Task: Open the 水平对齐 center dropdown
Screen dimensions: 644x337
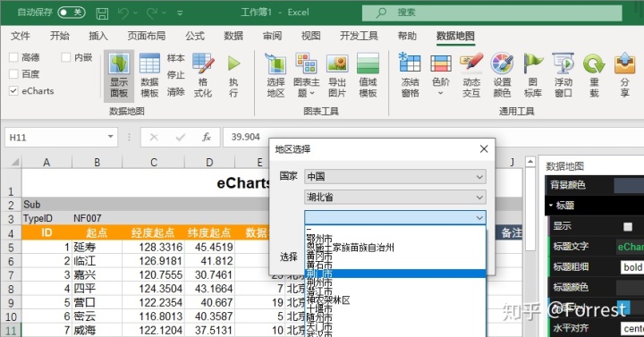Action: 632,328
